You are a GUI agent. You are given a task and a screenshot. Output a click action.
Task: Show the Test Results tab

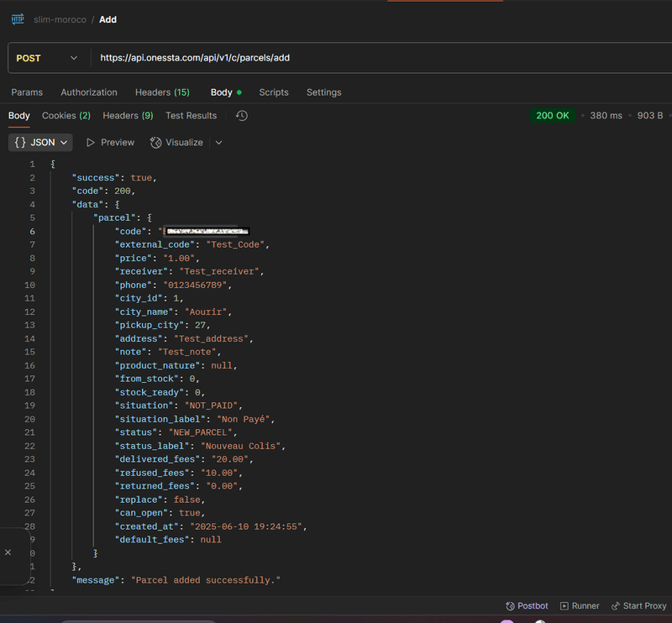(x=191, y=116)
